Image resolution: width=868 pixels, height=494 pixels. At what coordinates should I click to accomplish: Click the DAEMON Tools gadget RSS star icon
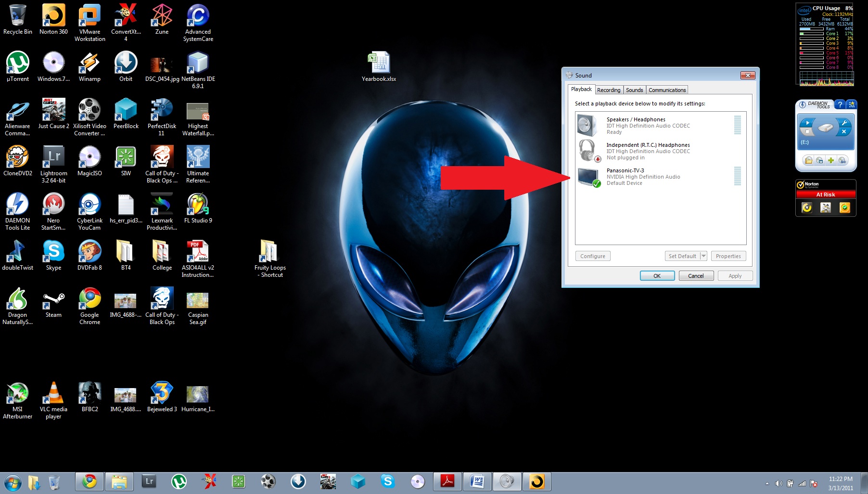tap(851, 104)
